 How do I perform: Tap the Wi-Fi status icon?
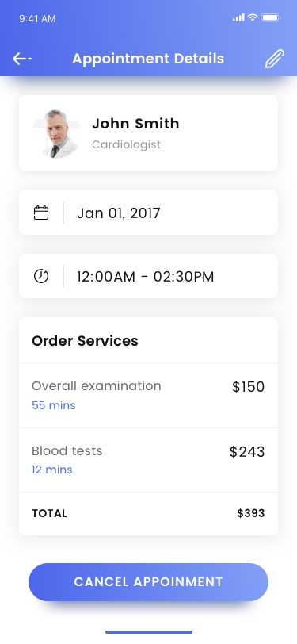[x=253, y=17]
